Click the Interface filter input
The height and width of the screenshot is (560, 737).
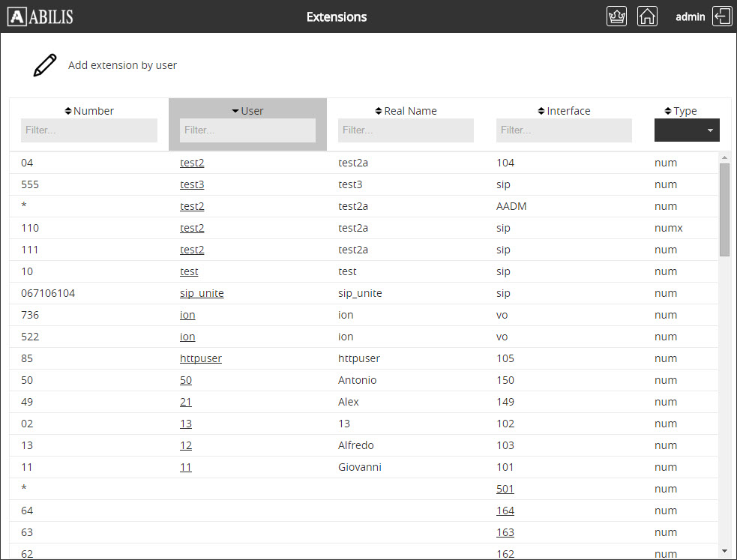tap(564, 130)
